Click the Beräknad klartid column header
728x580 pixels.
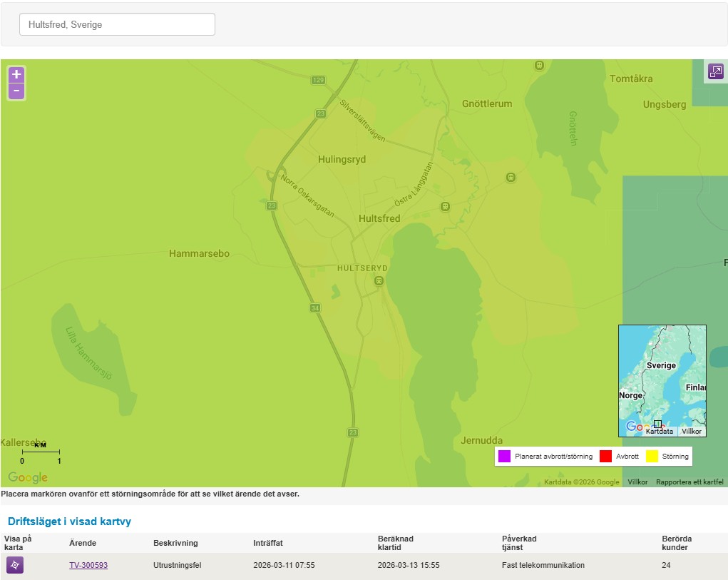[x=396, y=543]
